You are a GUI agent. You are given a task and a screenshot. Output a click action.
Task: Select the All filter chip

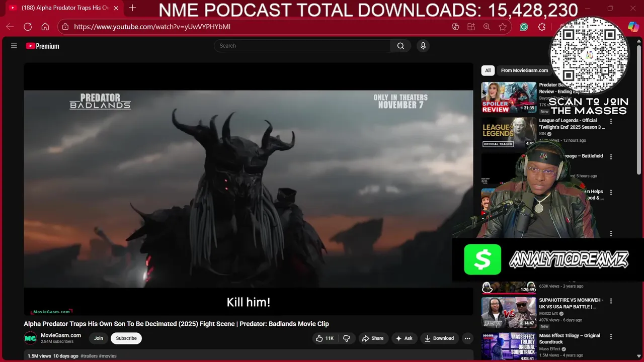[x=488, y=70]
